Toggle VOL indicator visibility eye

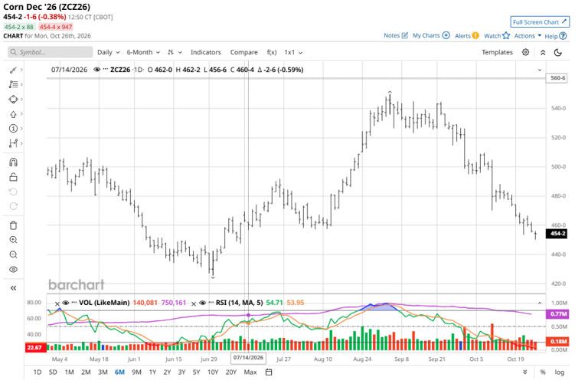click(x=66, y=303)
